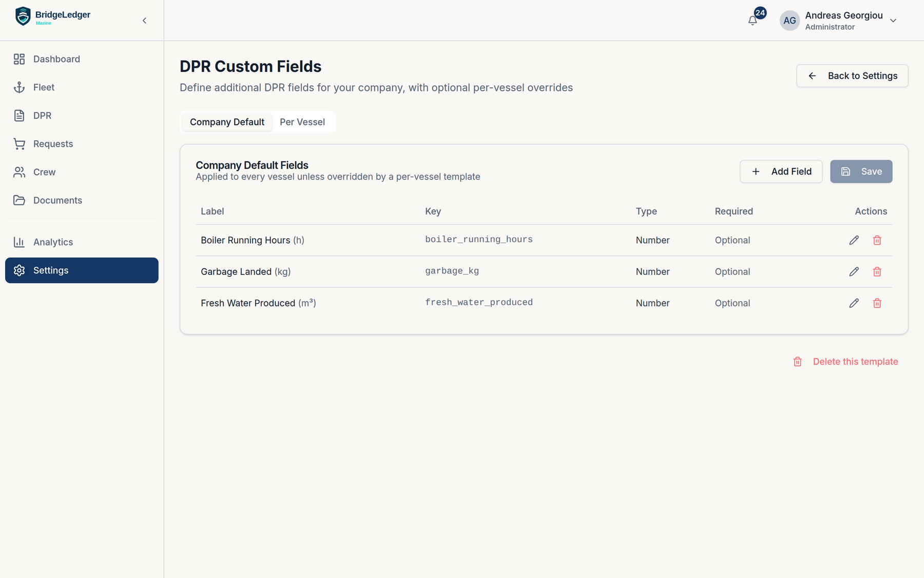
Task: Click the Dashboard grid icon
Action: 19,59
